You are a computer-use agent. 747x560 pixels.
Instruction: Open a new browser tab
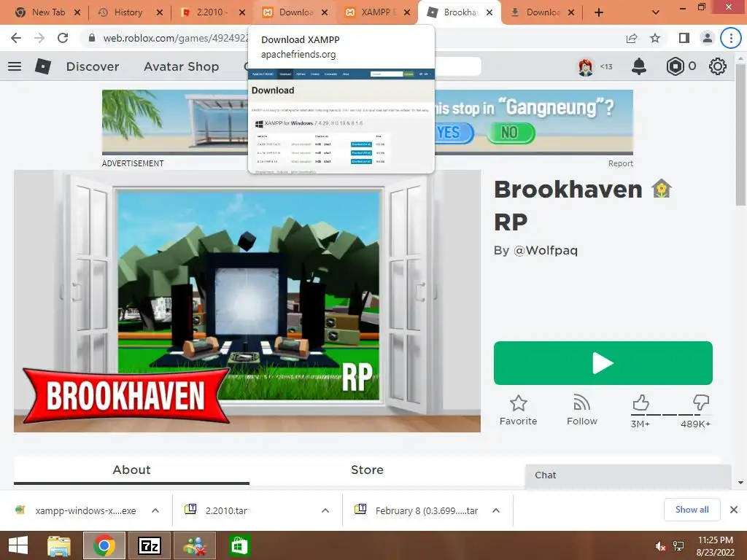pyautogui.click(x=599, y=12)
